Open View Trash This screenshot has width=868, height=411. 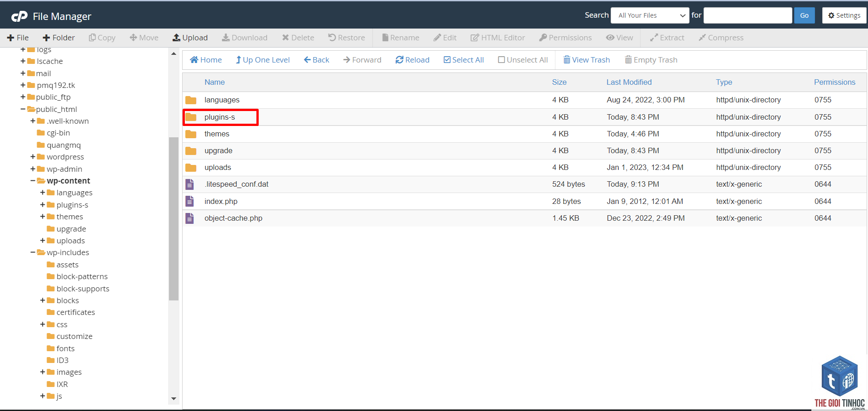[x=586, y=60]
